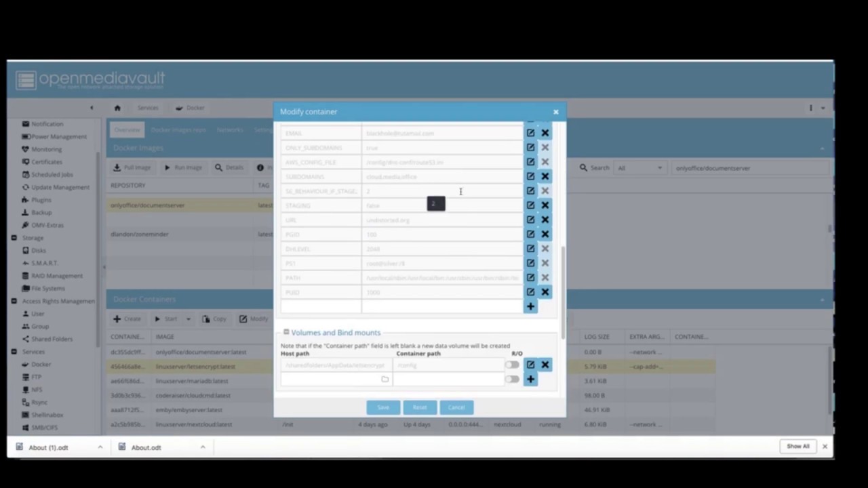Collapse the Docker Containers panel
868x488 pixels.
click(x=823, y=299)
